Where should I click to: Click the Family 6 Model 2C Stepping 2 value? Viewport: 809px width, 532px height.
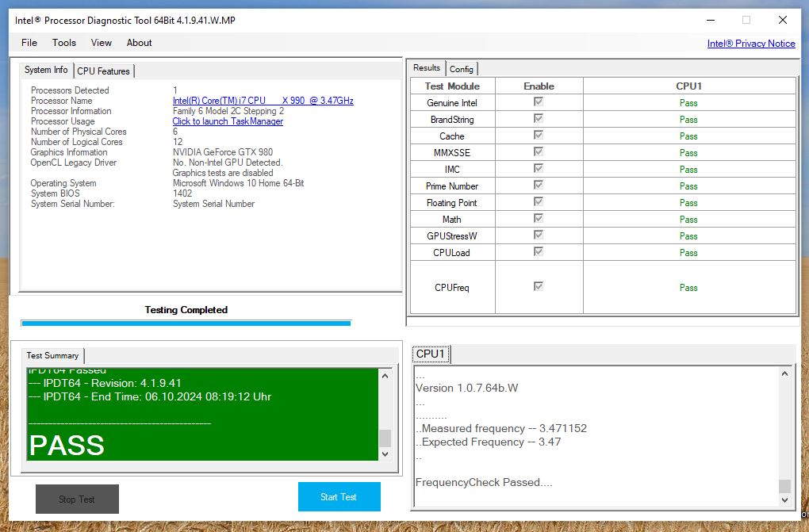click(228, 111)
